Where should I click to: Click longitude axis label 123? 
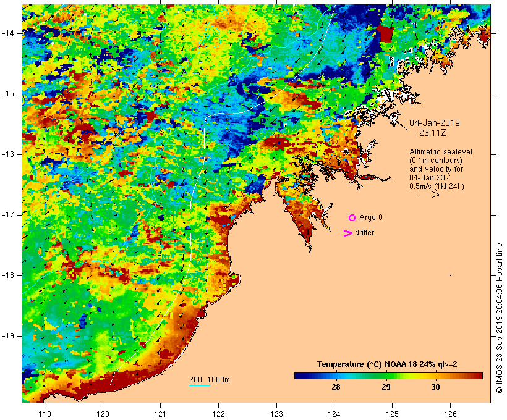[276, 414]
